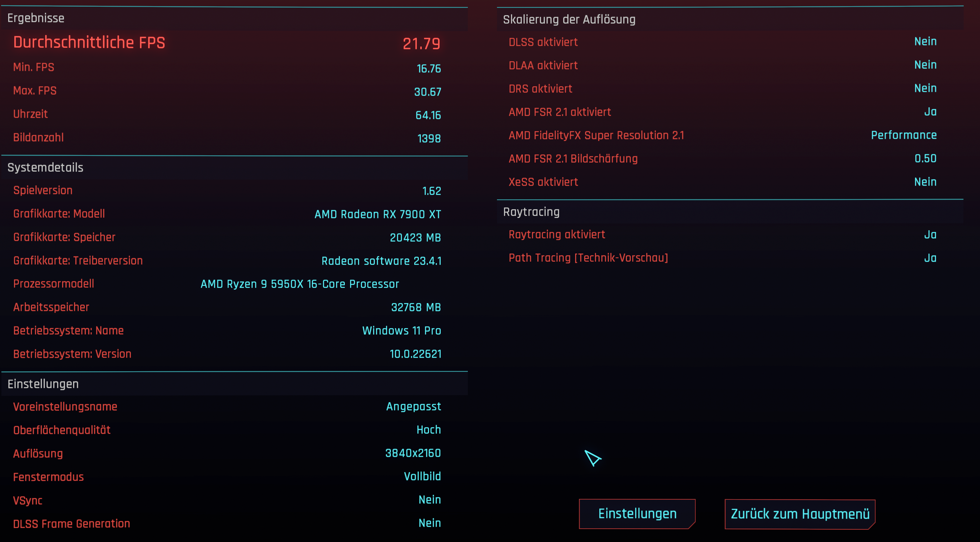
Task: Click the Einstellungen button
Action: point(637,513)
